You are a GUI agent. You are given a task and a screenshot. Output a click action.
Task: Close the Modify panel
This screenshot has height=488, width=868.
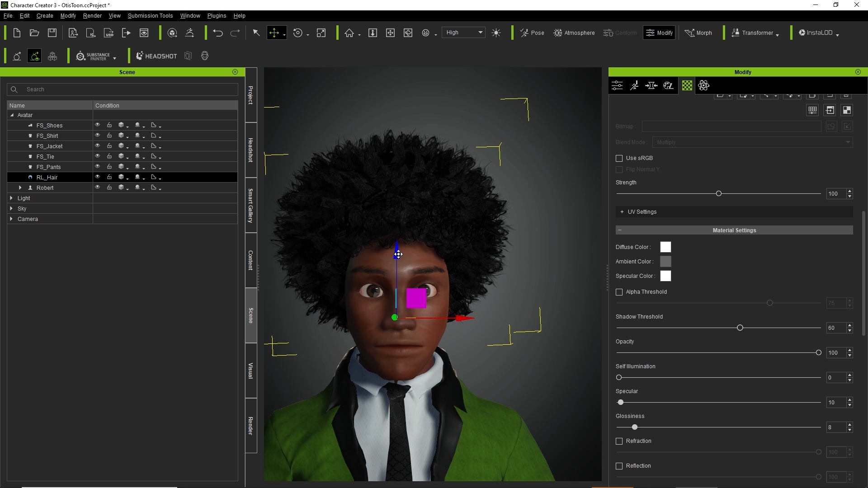click(x=858, y=72)
